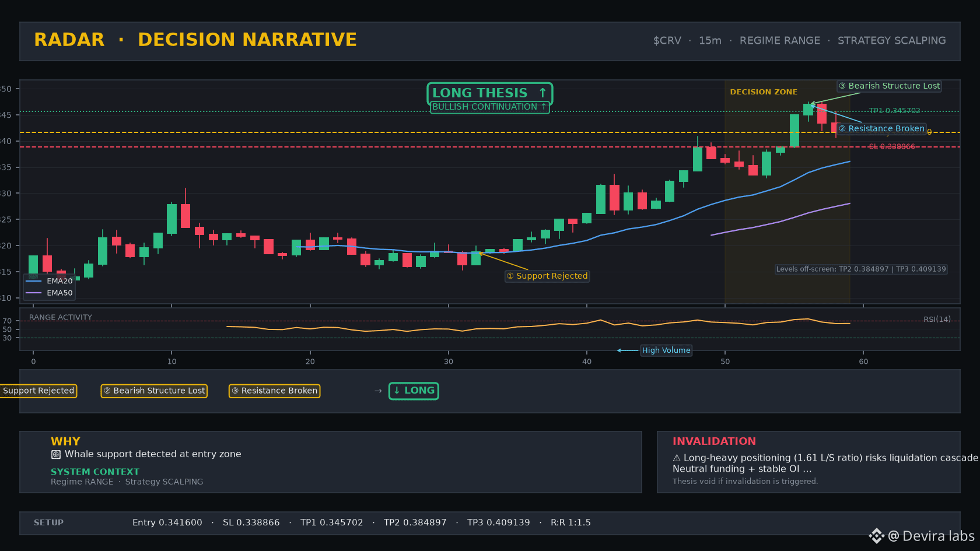This screenshot has height=551, width=980.
Task: Click TP2 0.384897 in the setup bar
Action: (x=415, y=522)
